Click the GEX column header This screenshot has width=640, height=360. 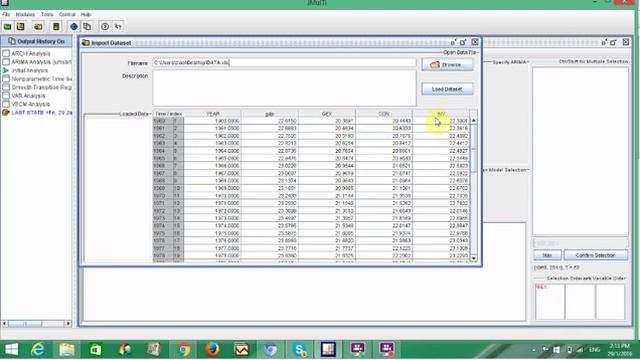click(327, 113)
